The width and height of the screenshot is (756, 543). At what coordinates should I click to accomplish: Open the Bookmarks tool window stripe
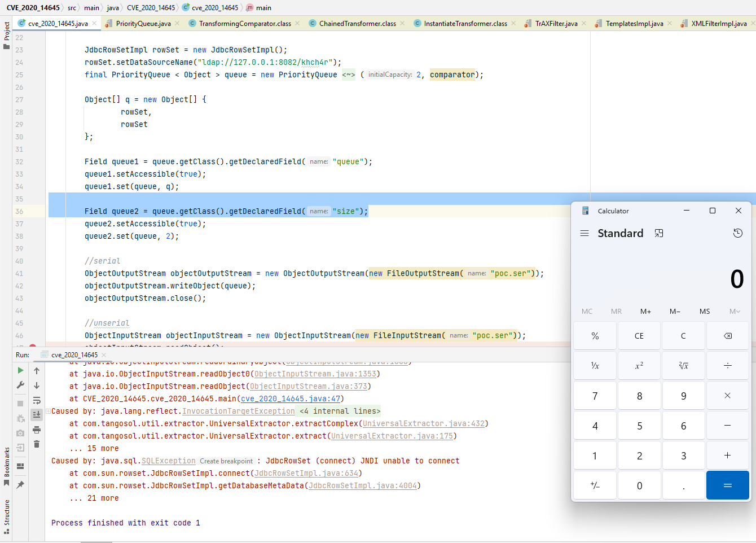6,466
